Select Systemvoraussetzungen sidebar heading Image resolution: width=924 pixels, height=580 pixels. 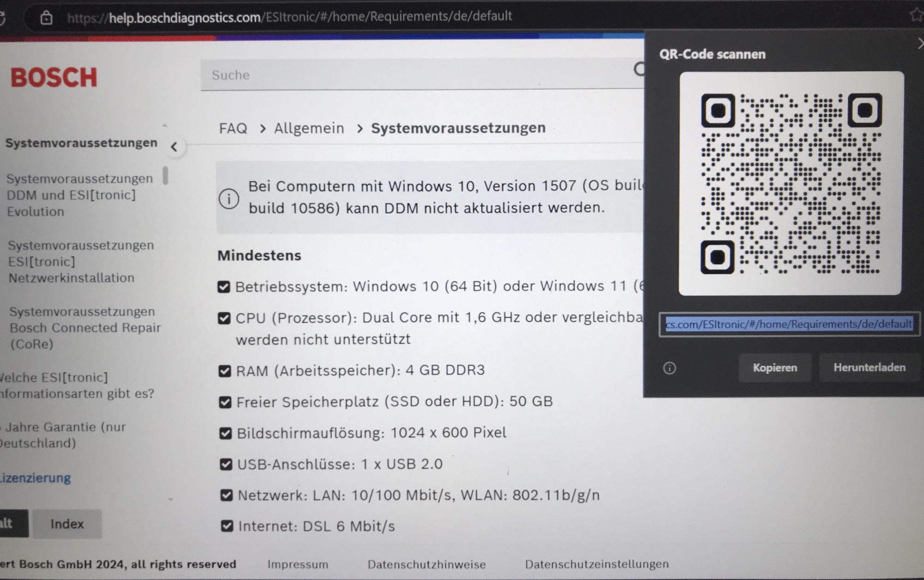[81, 143]
